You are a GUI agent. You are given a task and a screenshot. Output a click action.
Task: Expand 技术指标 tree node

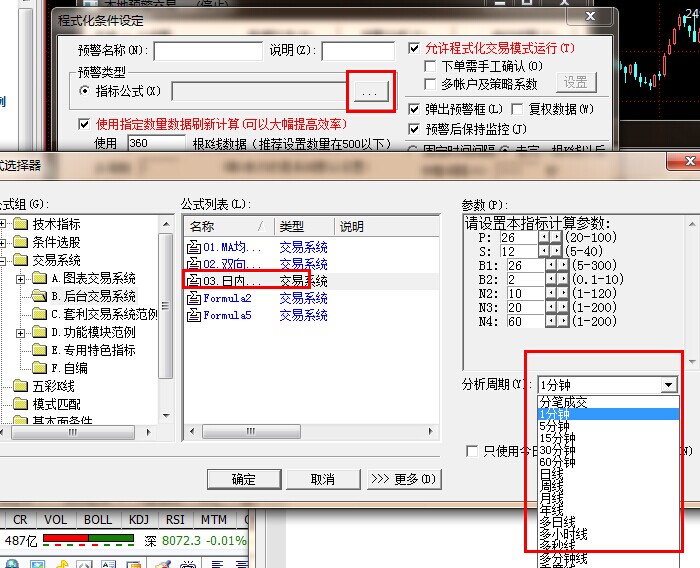coord(2,224)
